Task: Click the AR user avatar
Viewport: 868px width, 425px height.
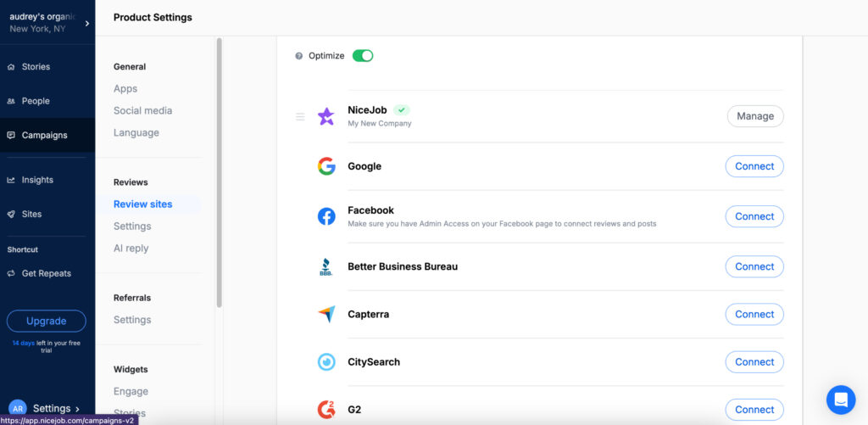Action: (18, 409)
